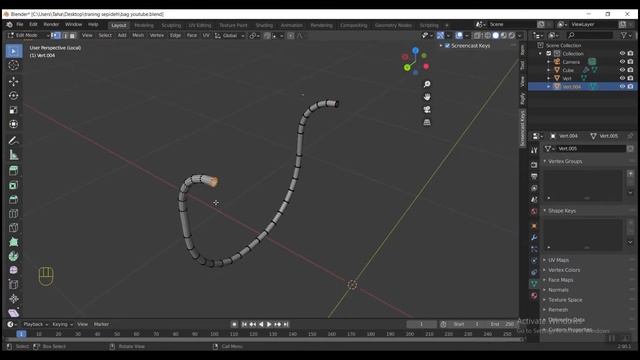Select the Transform tool
The width and height of the screenshot is (640, 360).
(x=13, y=124)
